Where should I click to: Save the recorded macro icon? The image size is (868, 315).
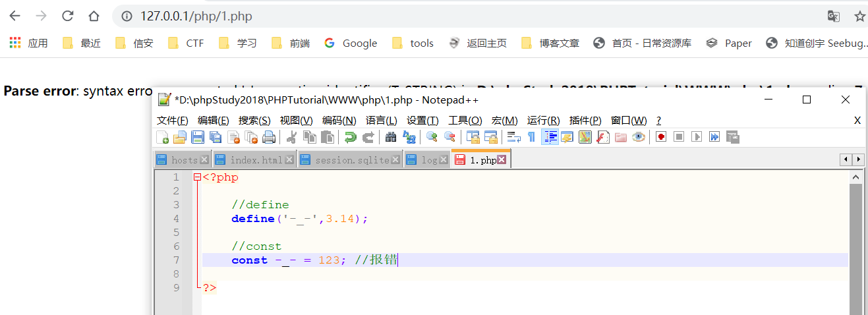[732, 136]
